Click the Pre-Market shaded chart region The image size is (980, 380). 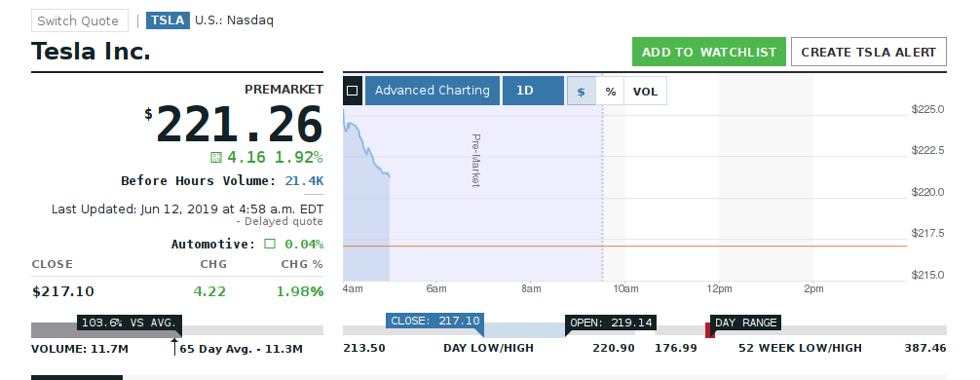pos(472,194)
